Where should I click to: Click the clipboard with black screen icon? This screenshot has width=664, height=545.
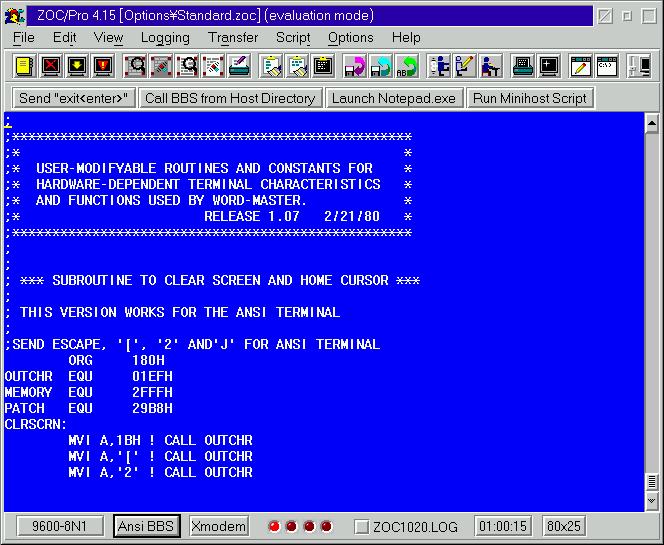pyautogui.click(x=323, y=66)
